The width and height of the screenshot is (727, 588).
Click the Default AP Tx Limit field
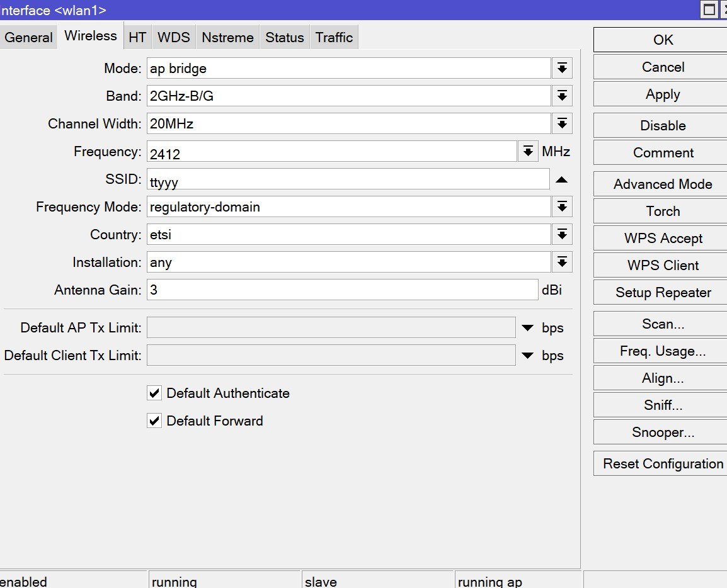331,327
